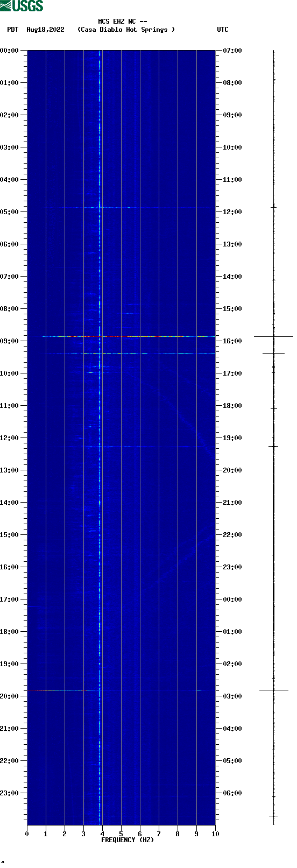
Task: Click the 'UTC' timezone label
Action: coord(223,30)
